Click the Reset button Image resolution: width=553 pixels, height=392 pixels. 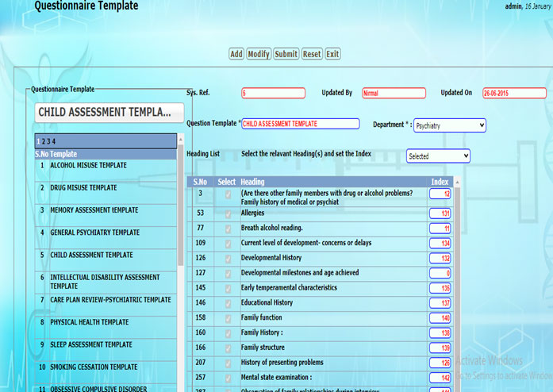312,54
